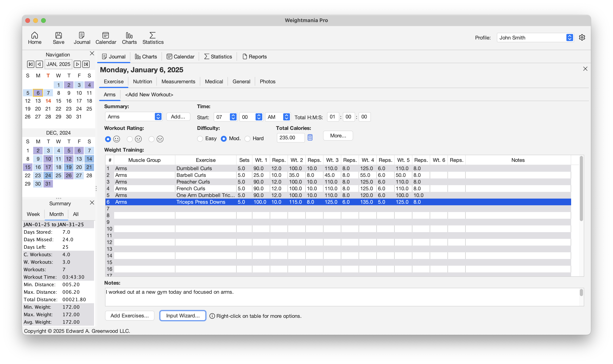Screen dimensions: 613x364
Task: Open Statistics from the top toolbar
Action: [153, 38]
